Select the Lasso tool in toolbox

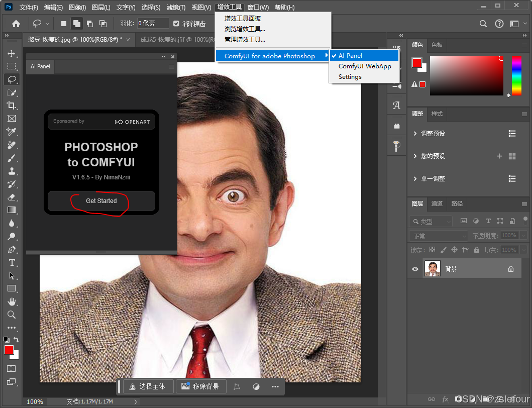(x=12, y=79)
